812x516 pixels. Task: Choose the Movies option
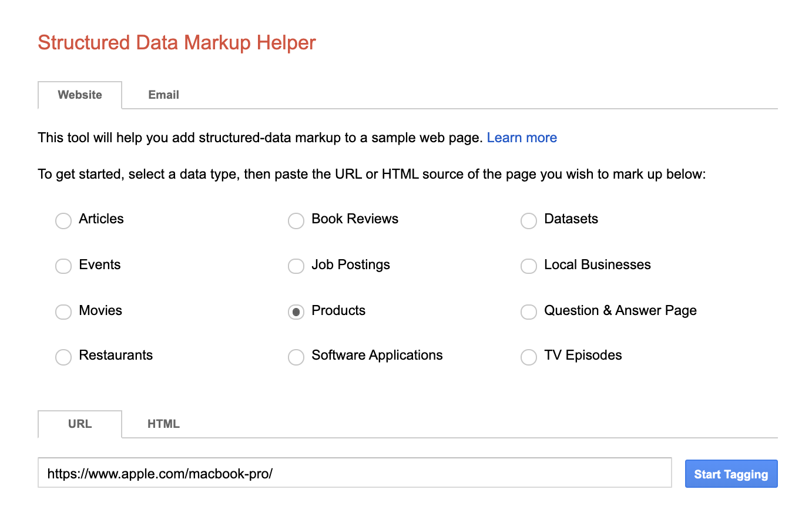63,312
